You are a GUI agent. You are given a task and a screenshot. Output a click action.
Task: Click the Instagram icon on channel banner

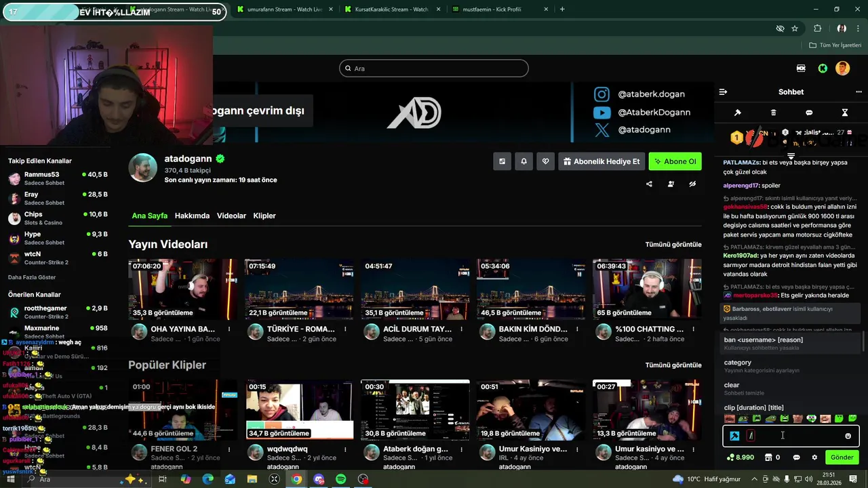(x=601, y=94)
